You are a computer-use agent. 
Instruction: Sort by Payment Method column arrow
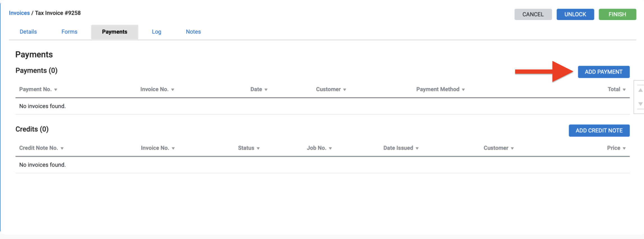click(463, 90)
